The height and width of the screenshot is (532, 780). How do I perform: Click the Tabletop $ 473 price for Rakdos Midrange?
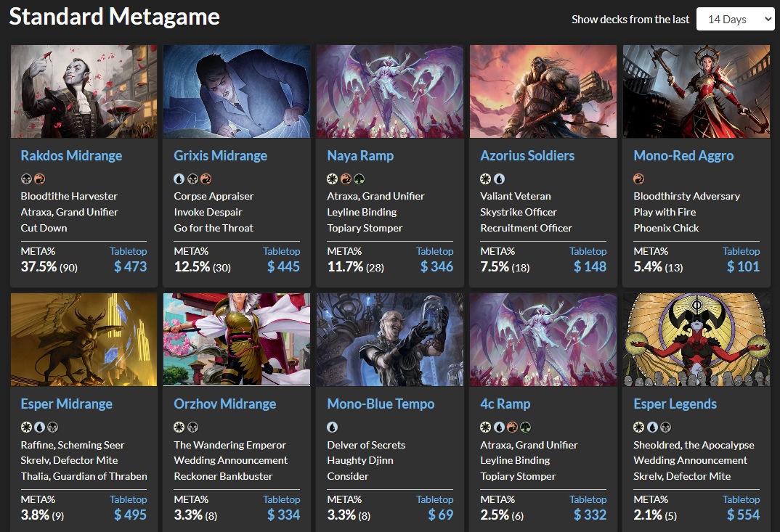[x=130, y=266]
